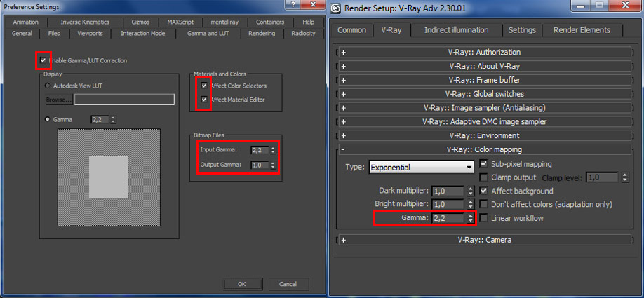Select the Gamma radio button
This screenshot has width=644, height=298.
tap(47, 119)
